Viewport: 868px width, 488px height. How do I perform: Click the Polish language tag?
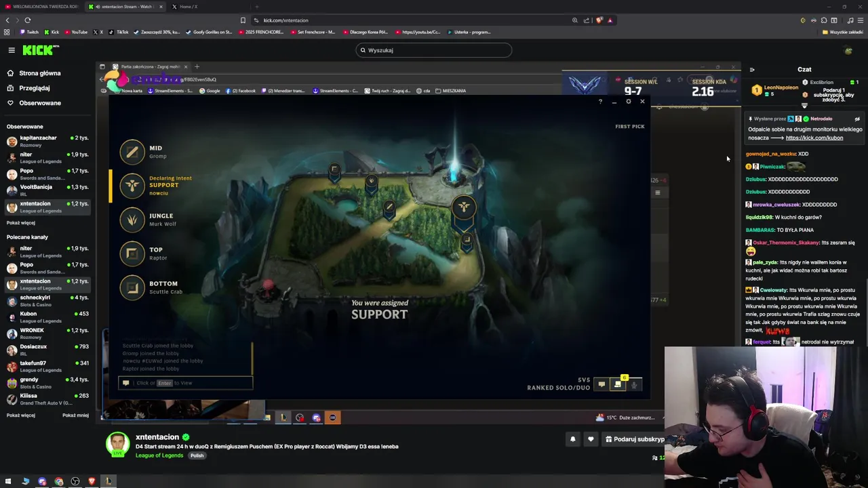197,455
